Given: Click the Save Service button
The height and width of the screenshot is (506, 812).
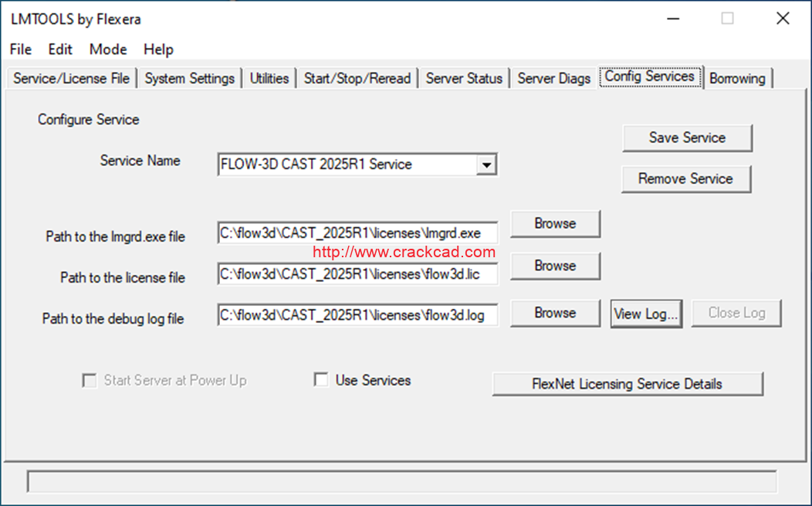Looking at the screenshot, I should [687, 138].
